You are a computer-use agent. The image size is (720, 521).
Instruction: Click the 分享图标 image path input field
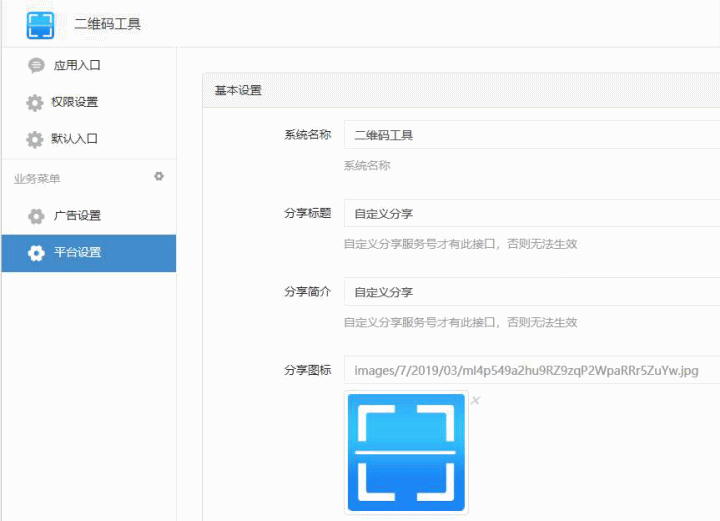tap(532, 370)
